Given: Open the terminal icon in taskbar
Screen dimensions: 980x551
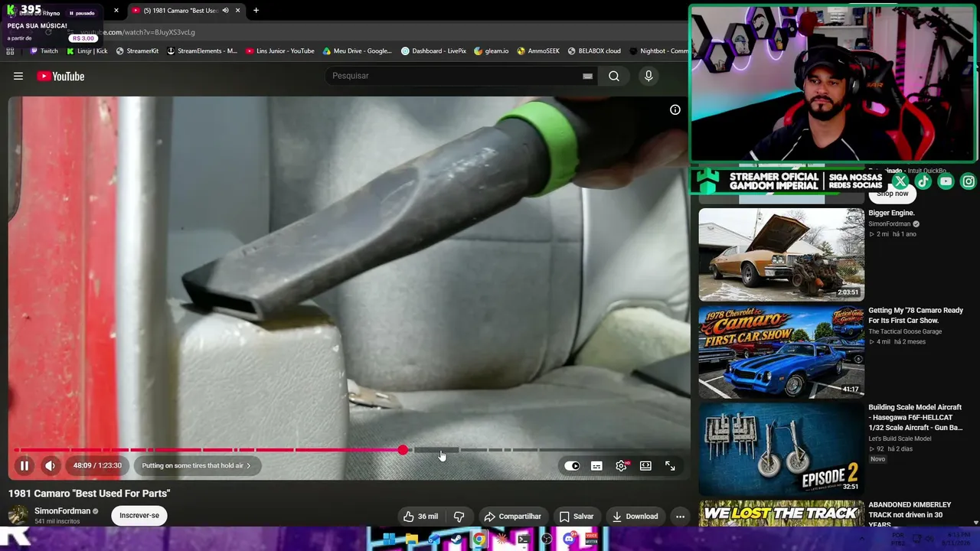Looking at the screenshot, I should [524, 540].
